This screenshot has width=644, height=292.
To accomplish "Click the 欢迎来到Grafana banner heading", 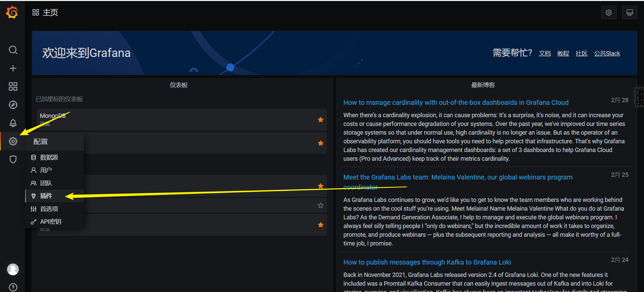I will 86,53.
